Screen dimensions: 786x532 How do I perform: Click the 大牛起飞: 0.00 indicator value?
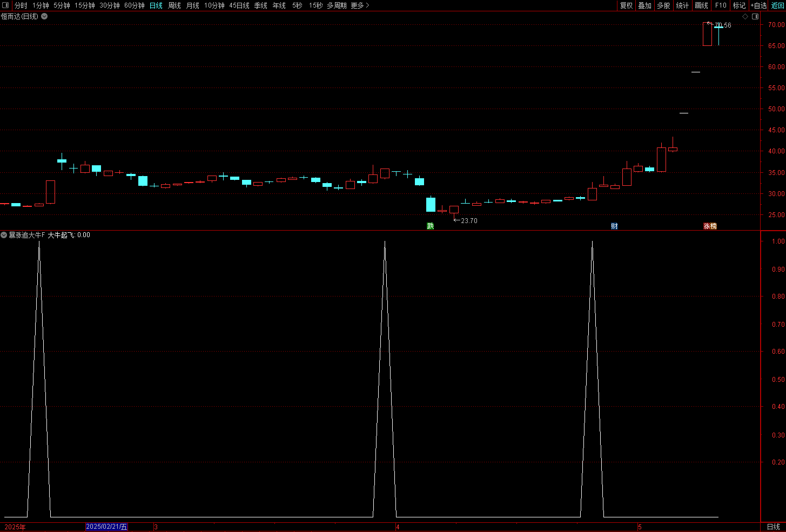[69, 235]
